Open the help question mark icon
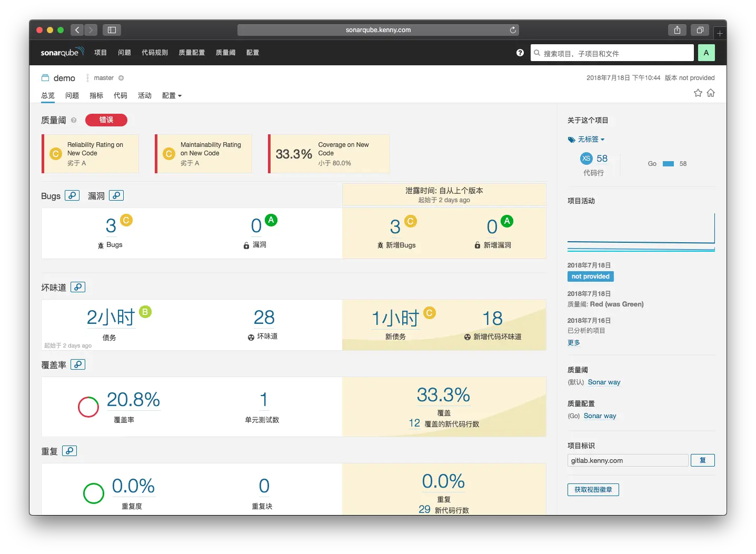The width and height of the screenshot is (756, 554). (x=520, y=53)
